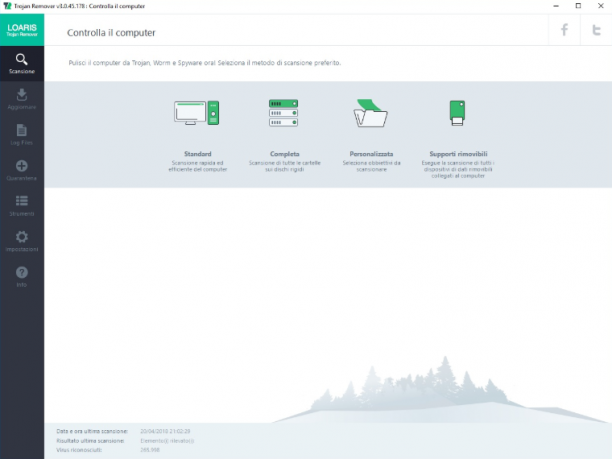612x459 pixels.
Task: Click the Risultato ultima scansione label
Action: [90, 441]
